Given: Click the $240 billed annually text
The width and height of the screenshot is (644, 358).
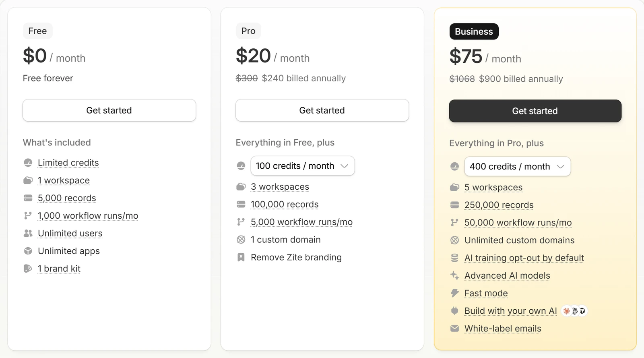Looking at the screenshot, I should point(304,78).
